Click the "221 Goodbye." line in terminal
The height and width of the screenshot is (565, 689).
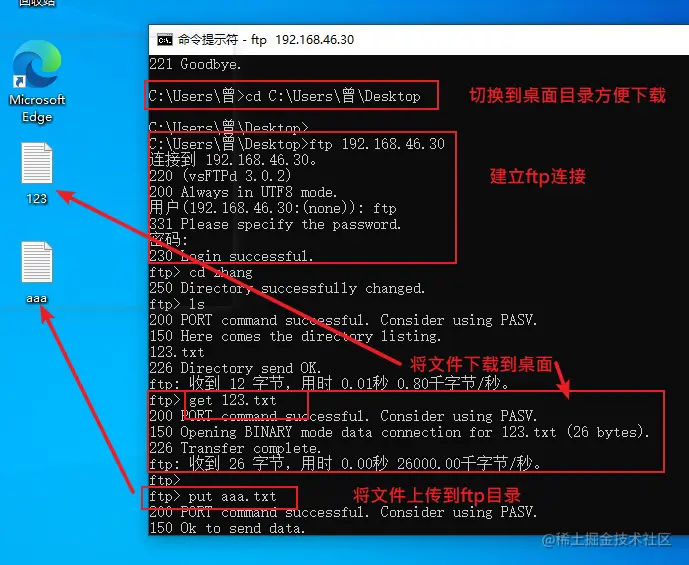click(195, 65)
